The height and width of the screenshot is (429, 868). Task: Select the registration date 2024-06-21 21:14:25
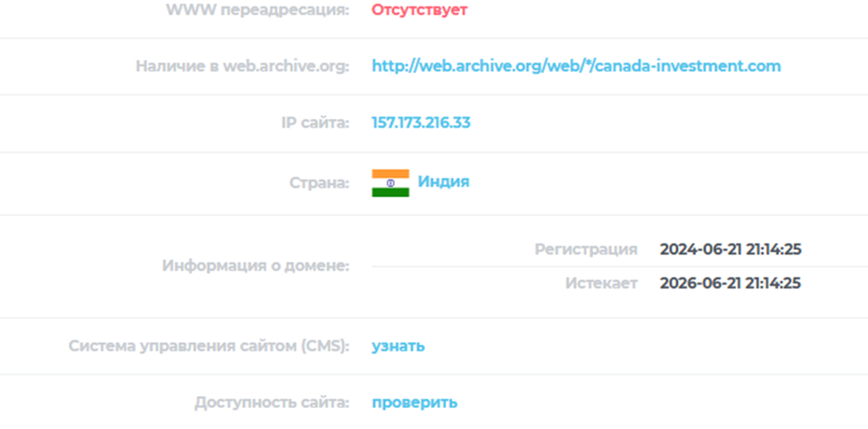pos(731,250)
